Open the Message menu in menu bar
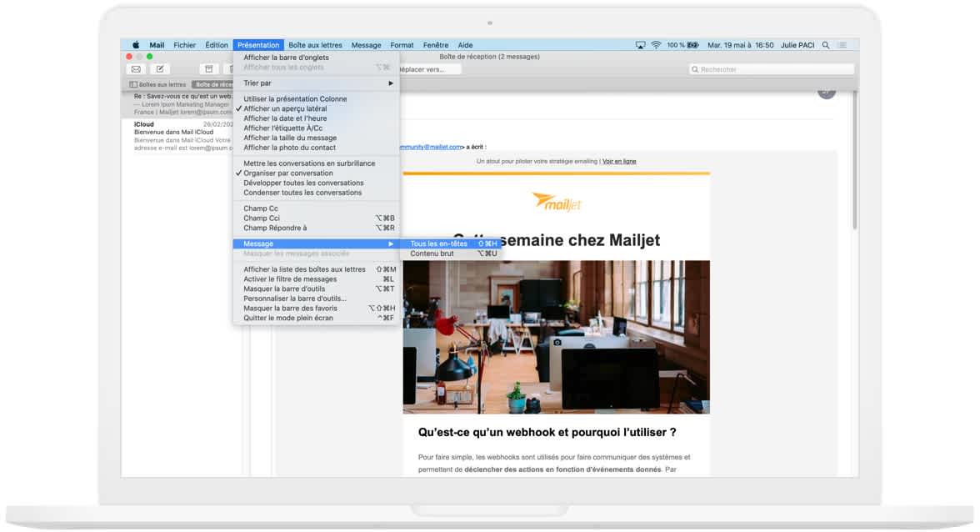Viewport: 980px width, 532px height. (x=367, y=45)
